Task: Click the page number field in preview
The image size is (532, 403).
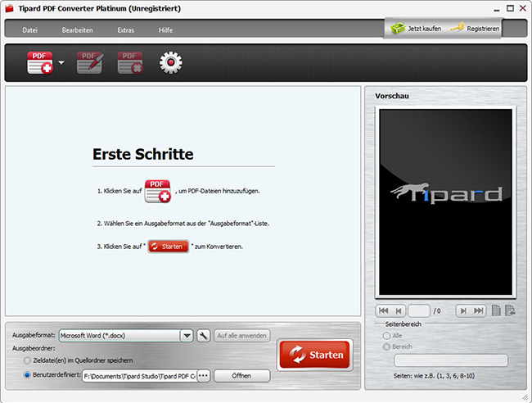Action: (x=419, y=310)
